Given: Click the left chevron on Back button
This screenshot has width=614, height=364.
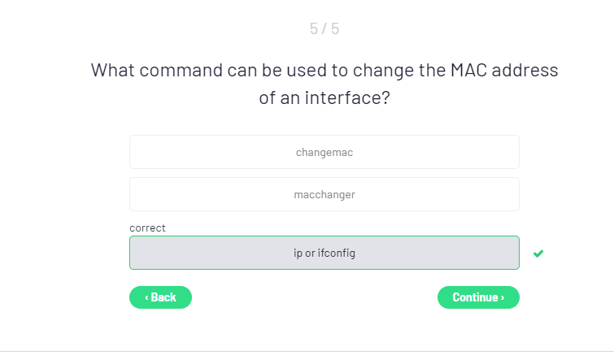Looking at the screenshot, I should 146,297.
